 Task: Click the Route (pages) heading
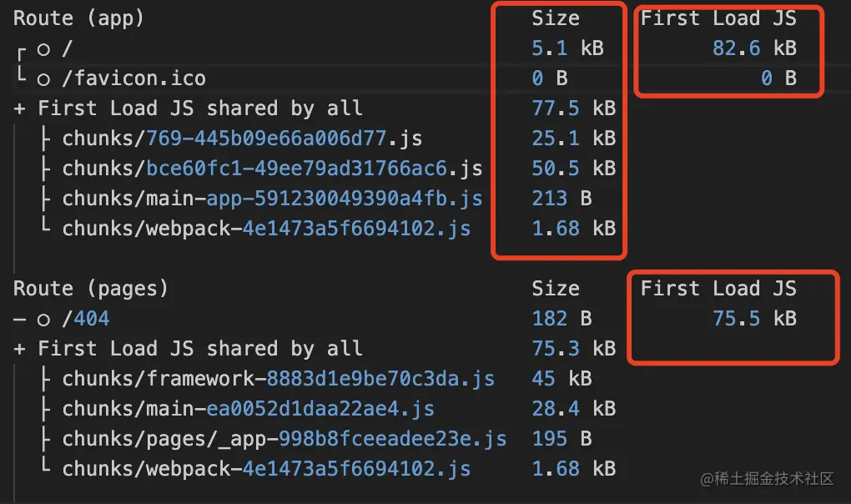[x=91, y=289]
